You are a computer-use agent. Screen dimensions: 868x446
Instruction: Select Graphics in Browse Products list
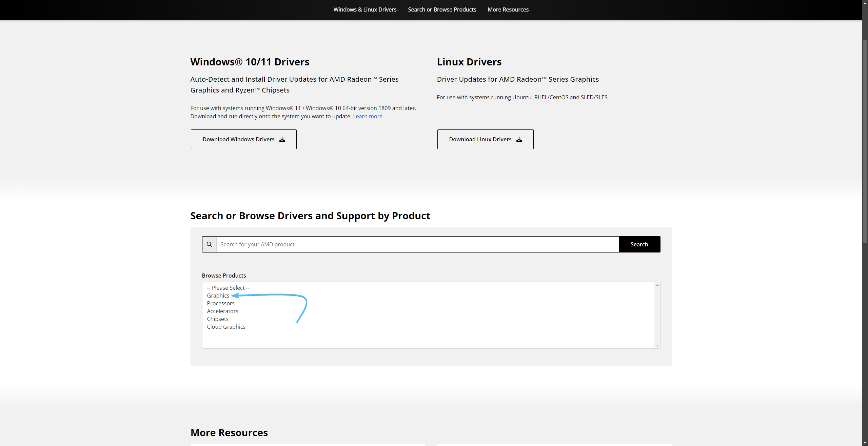(x=218, y=296)
